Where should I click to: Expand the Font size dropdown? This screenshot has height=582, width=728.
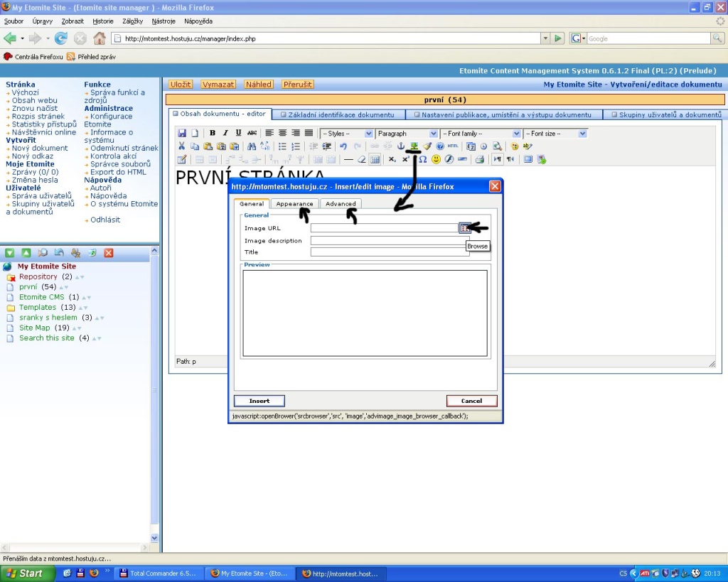click(x=555, y=134)
